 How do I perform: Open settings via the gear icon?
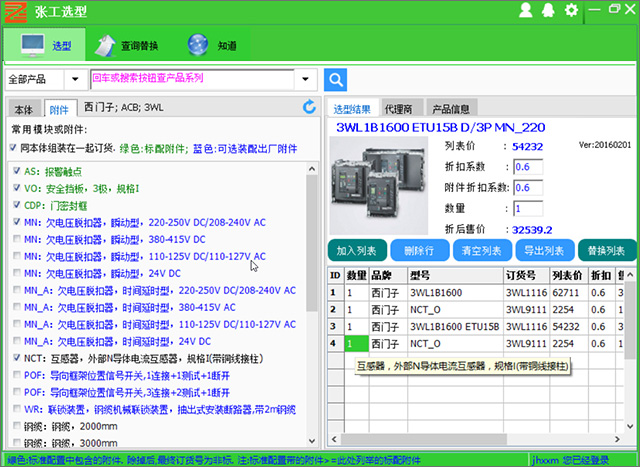tap(572, 10)
